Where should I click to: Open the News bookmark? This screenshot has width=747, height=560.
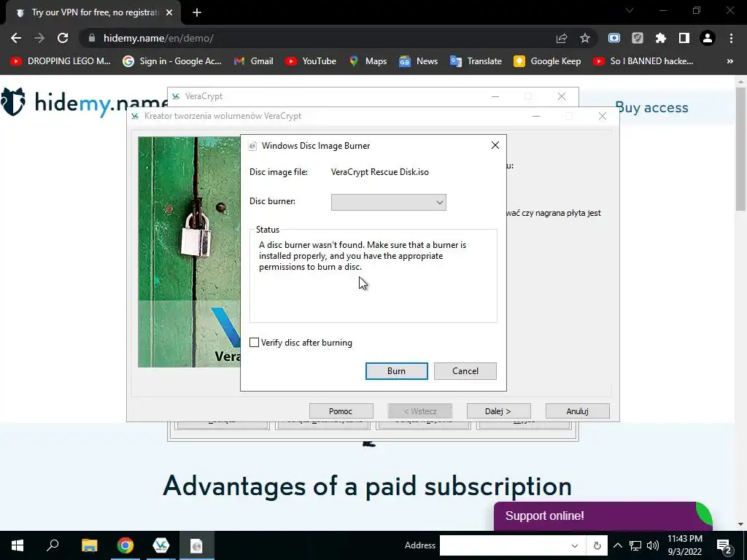coord(418,61)
